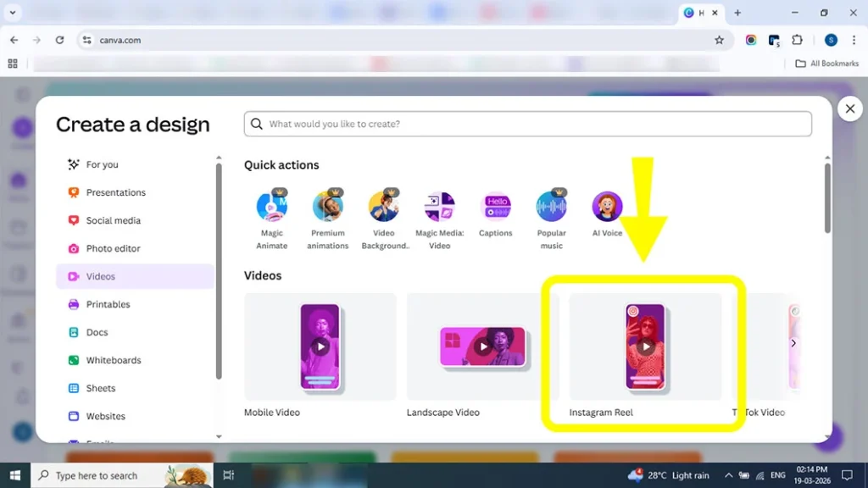Select Premium animations quick action

pos(327,207)
